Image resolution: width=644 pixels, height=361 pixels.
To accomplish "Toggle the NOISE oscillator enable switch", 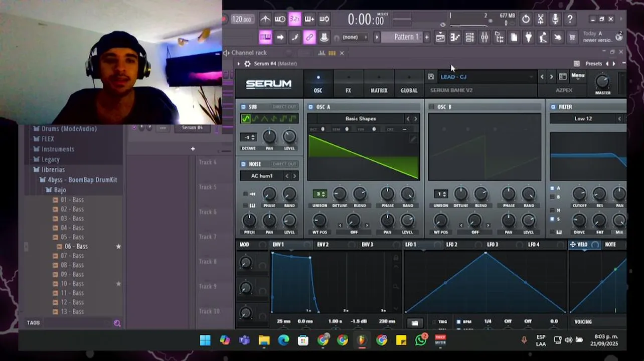I will (243, 164).
